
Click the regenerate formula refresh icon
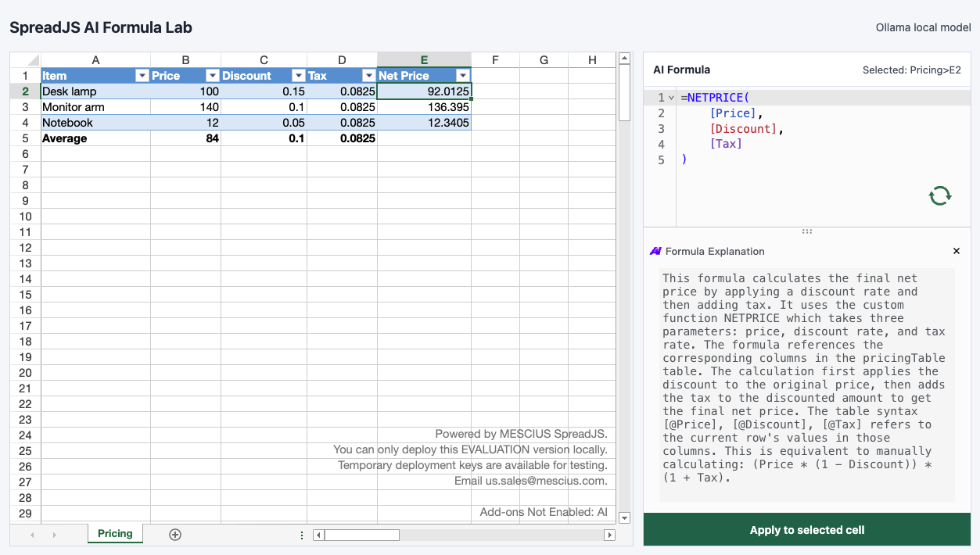point(939,195)
